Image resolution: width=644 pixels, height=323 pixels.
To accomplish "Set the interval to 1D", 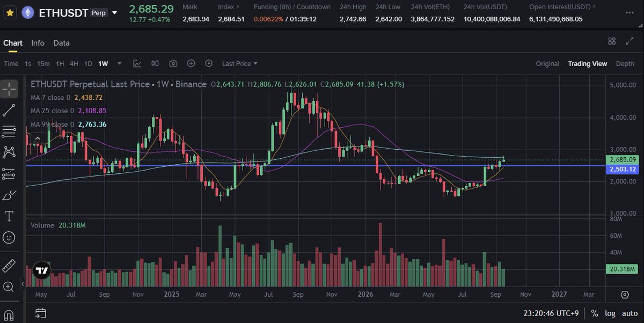I will (88, 63).
